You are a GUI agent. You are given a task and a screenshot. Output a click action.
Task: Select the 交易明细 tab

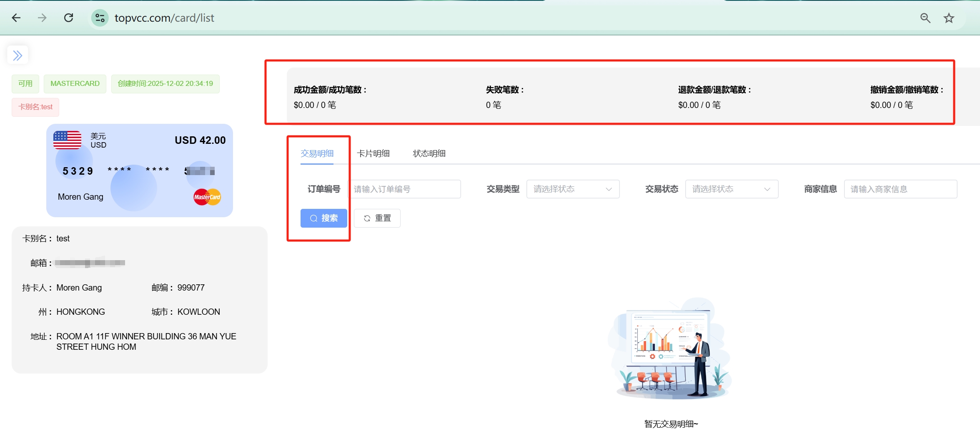(317, 153)
